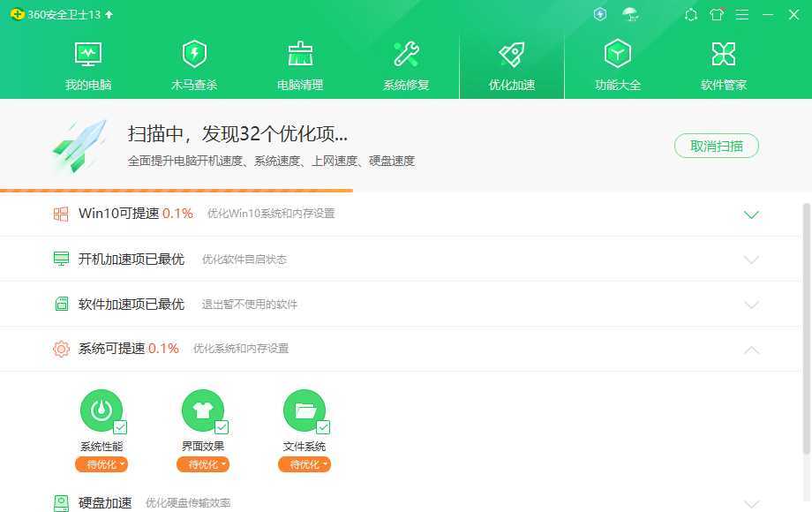Collapse the 系统可提速 section

click(751, 348)
